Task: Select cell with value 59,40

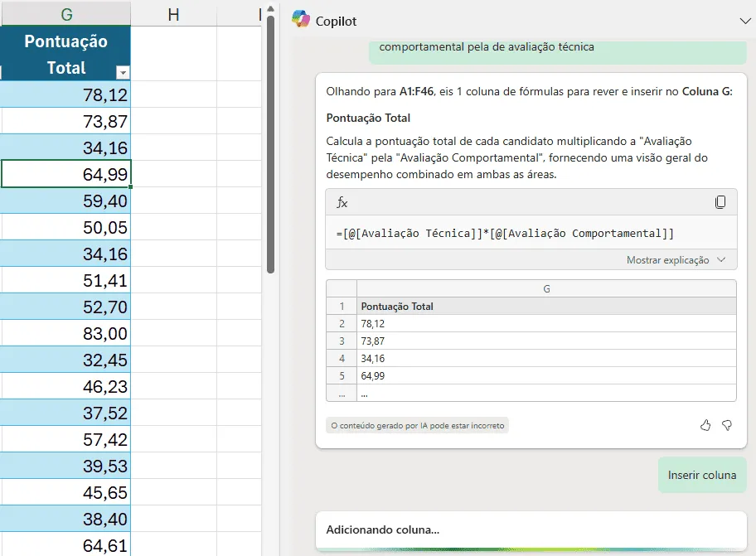Action: click(x=65, y=201)
